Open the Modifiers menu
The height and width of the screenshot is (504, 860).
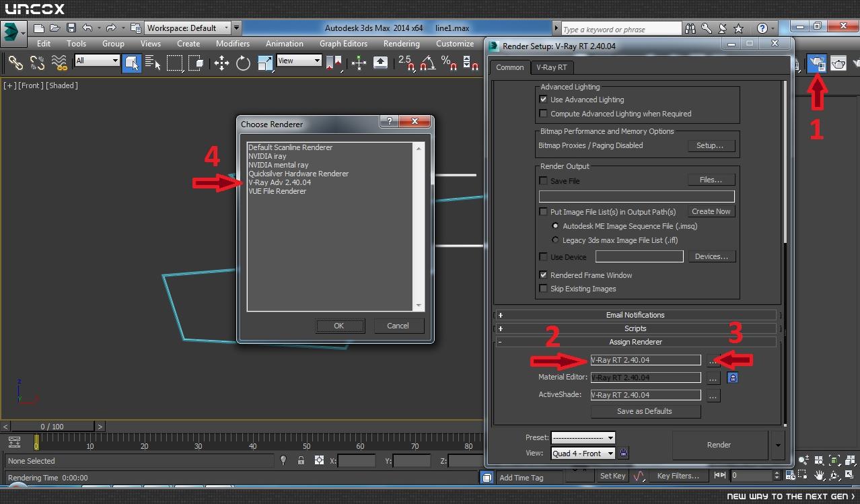coord(233,44)
